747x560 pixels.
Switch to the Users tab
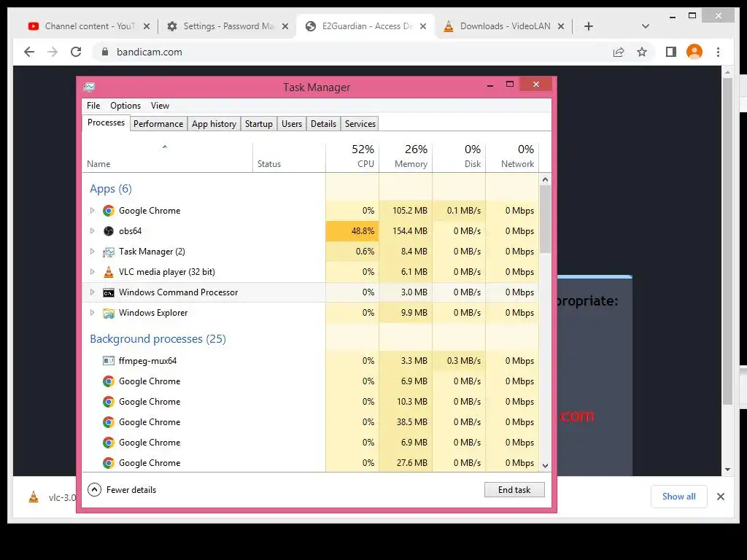coord(292,124)
